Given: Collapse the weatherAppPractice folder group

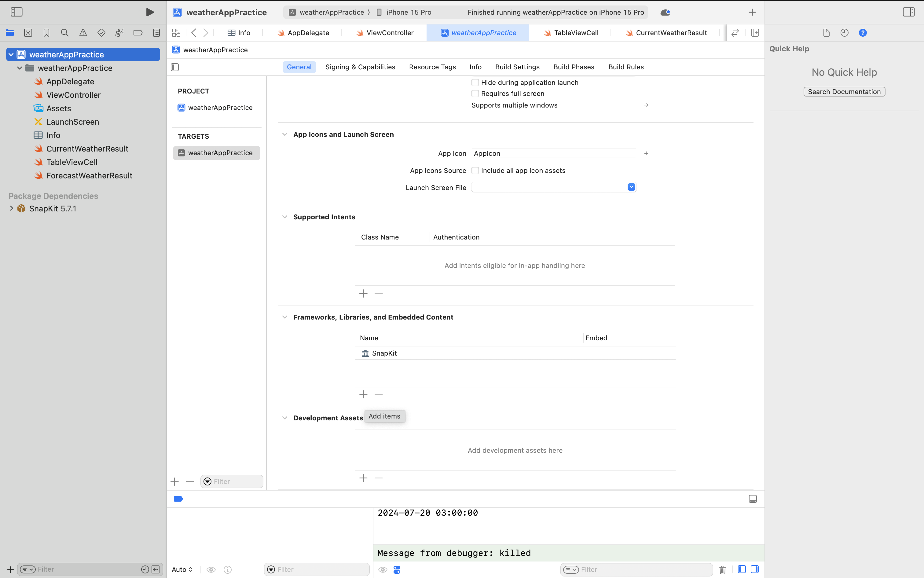Looking at the screenshot, I should coord(20,68).
